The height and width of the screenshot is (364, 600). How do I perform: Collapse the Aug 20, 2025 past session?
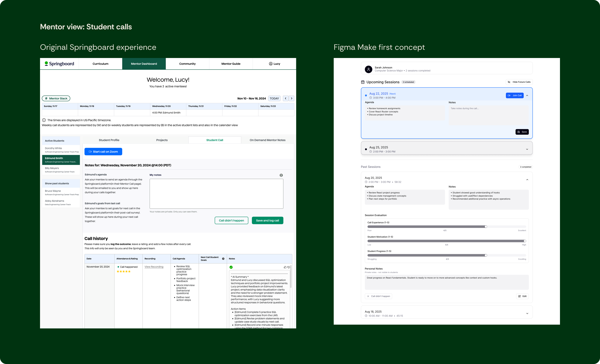[x=527, y=180]
